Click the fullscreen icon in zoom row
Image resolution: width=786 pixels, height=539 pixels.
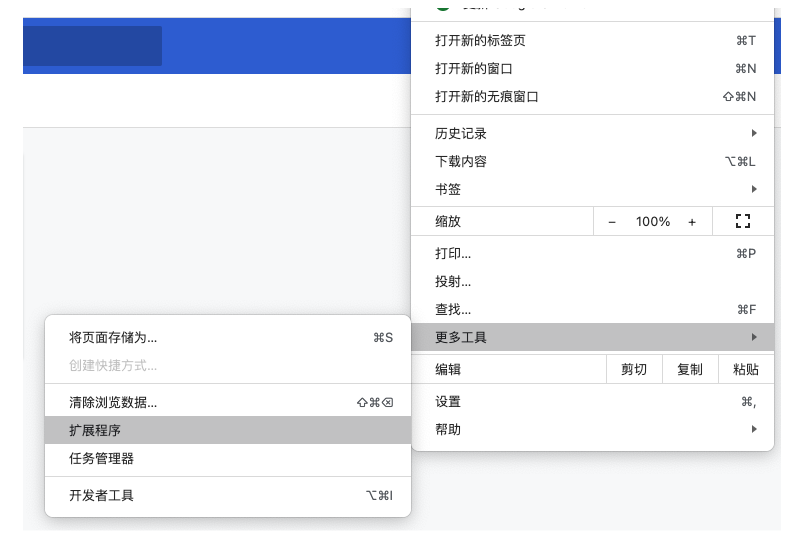pyautogui.click(x=742, y=221)
